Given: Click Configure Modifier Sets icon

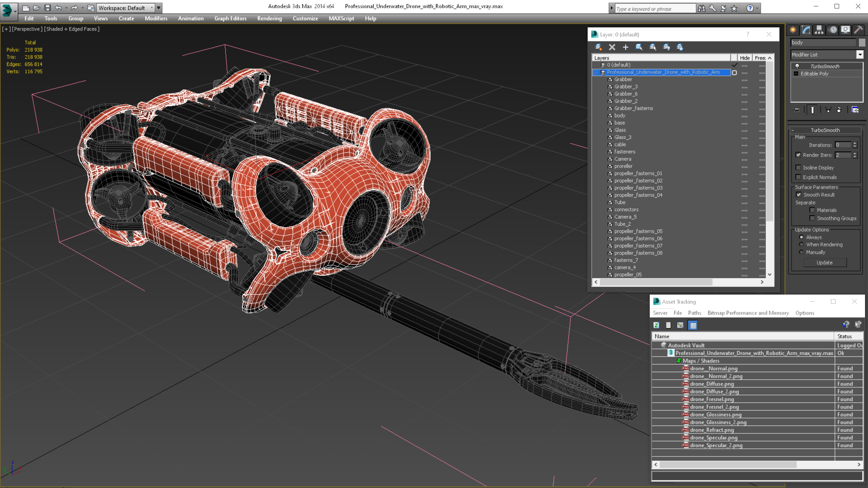Looking at the screenshot, I should pos(855,110).
